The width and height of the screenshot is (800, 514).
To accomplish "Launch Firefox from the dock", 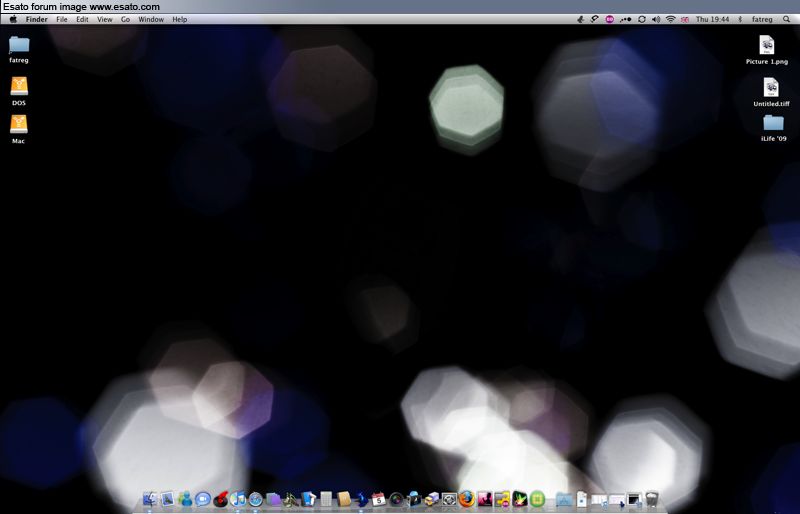I will point(467,499).
